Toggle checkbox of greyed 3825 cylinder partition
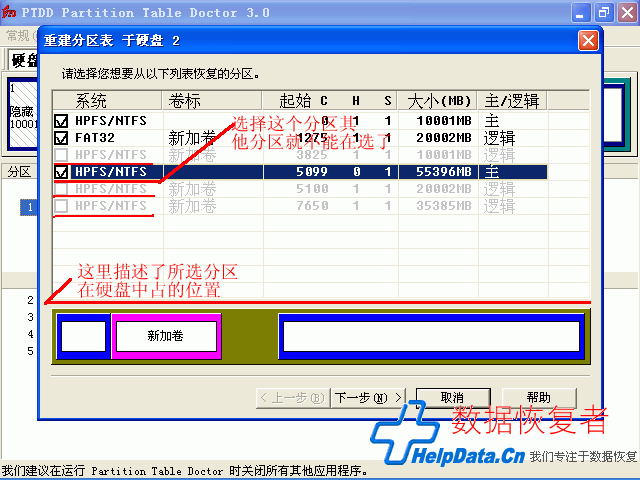 point(61,155)
